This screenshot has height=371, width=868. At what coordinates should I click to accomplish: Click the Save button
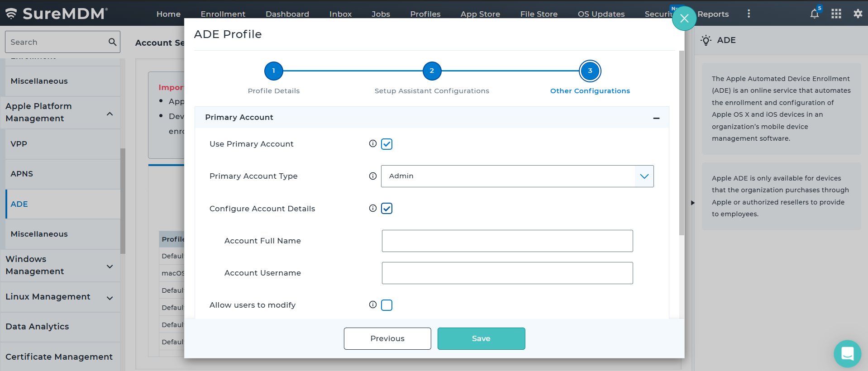click(481, 338)
